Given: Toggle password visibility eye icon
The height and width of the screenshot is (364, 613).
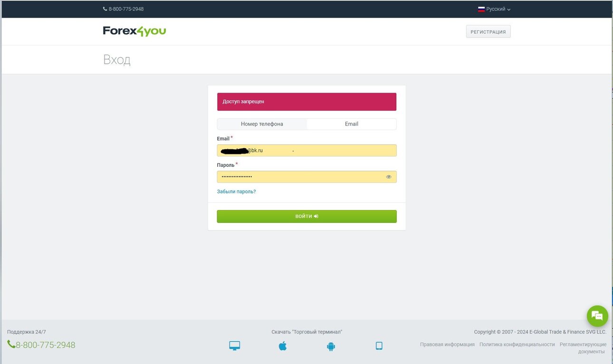Looking at the screenshot, I should point(389,177).
